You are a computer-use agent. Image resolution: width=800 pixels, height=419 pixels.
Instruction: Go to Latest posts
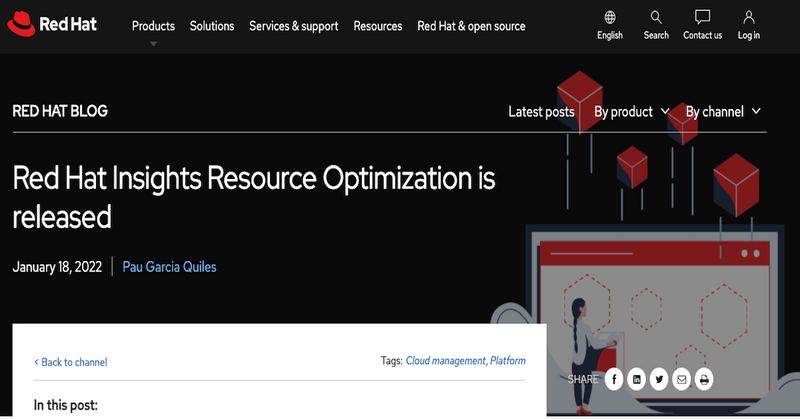click(x=541, y=112)
